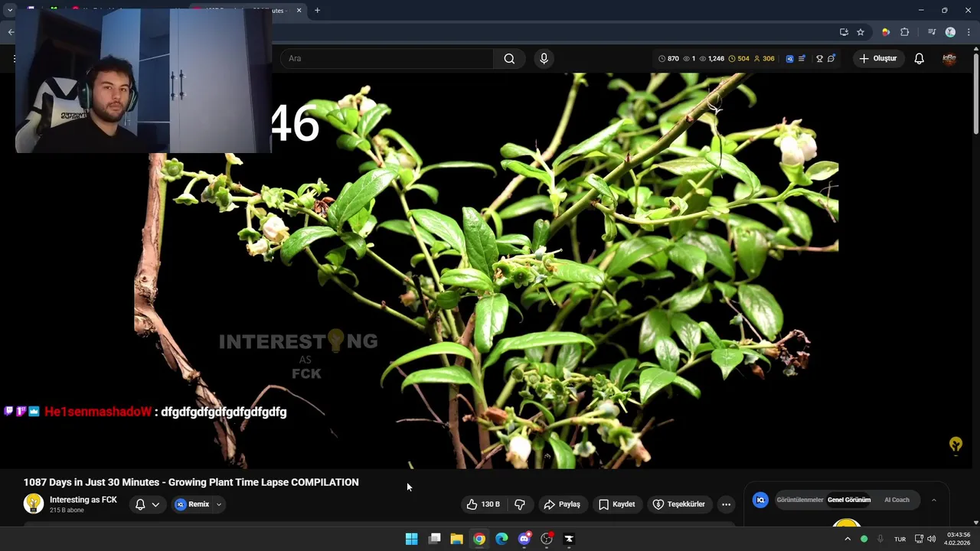Screen dimensions: 980x551
Task: Focus the Ara search field
Action: (x=387, y=59)
